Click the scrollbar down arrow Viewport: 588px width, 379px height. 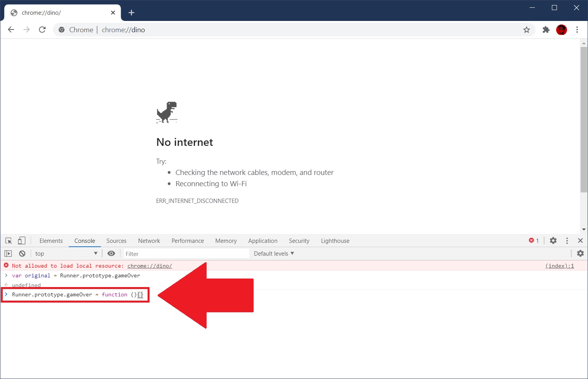pyautogui.click(x=584, y=229)
